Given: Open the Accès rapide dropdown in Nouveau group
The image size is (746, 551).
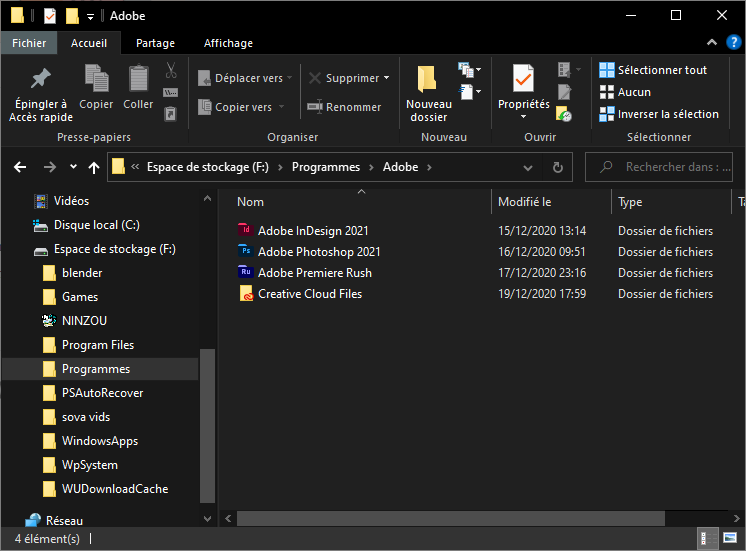Looking at the screenshot, I should click(x=471, y=92).
